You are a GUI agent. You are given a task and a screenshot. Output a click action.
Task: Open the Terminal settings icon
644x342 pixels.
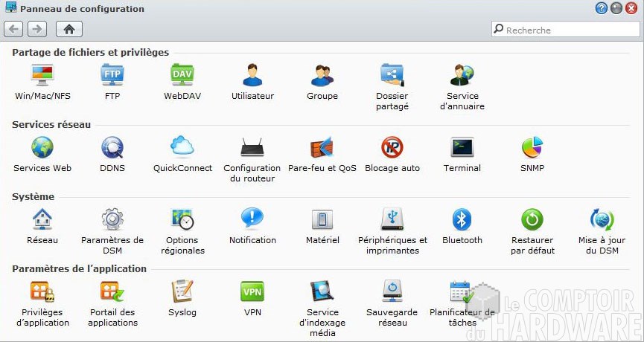click(x=462, y=147)
